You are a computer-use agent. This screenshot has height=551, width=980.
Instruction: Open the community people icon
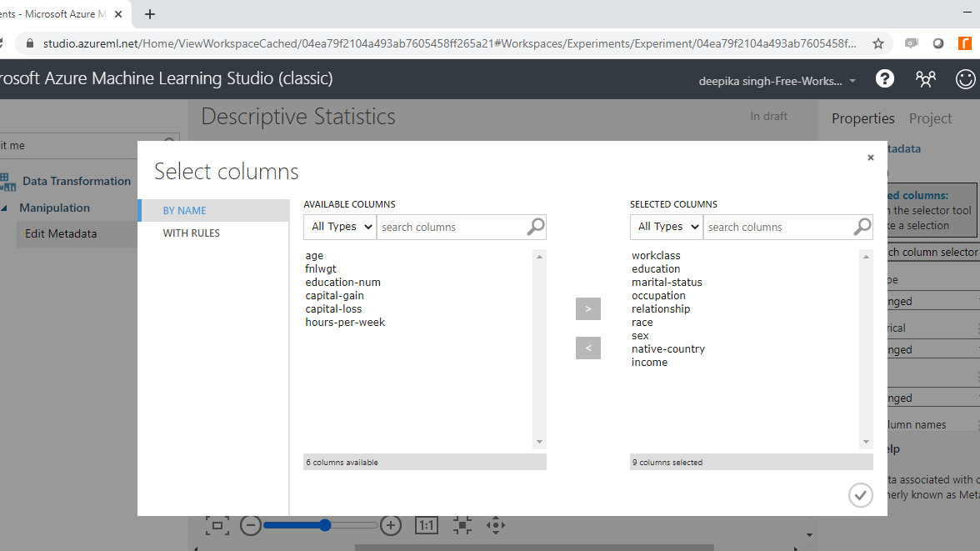click(925, 79)
